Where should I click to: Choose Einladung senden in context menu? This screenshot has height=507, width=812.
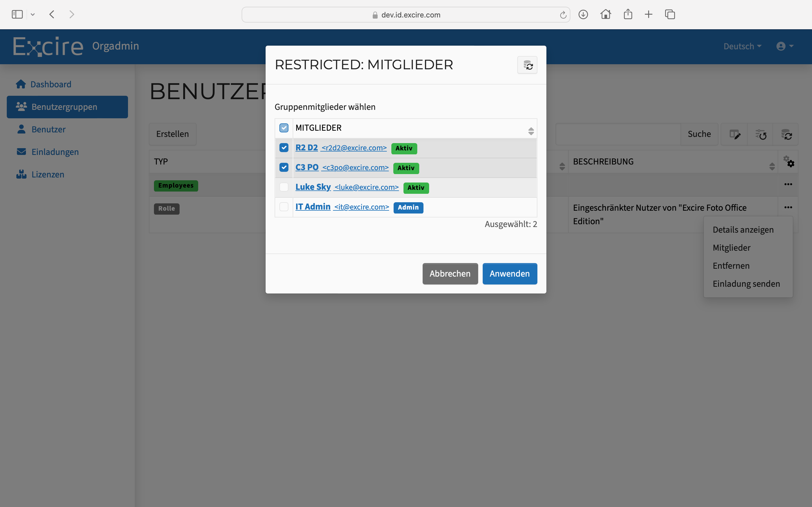click(746, 284)
